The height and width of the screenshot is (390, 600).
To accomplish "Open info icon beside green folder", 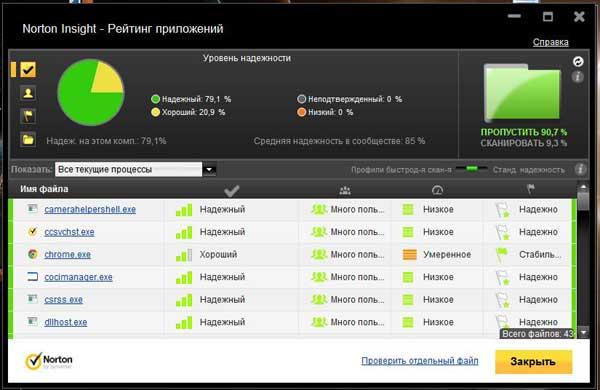I will 578,77.
